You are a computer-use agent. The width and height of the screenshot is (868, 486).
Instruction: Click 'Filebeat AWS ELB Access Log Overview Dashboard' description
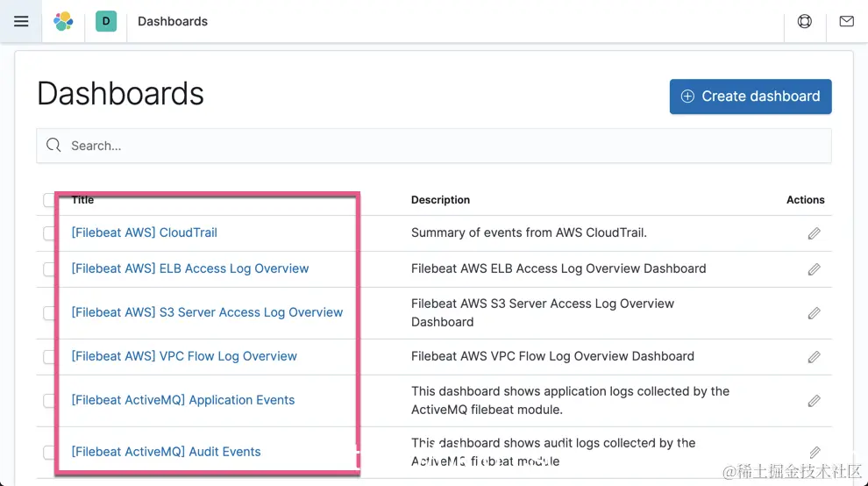tap(559, 268)
